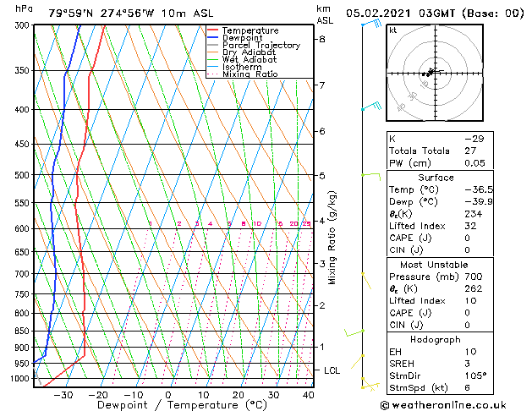Click the 850 hPa pressure label
Screen dimensions: 532x411
click(24, 331)
